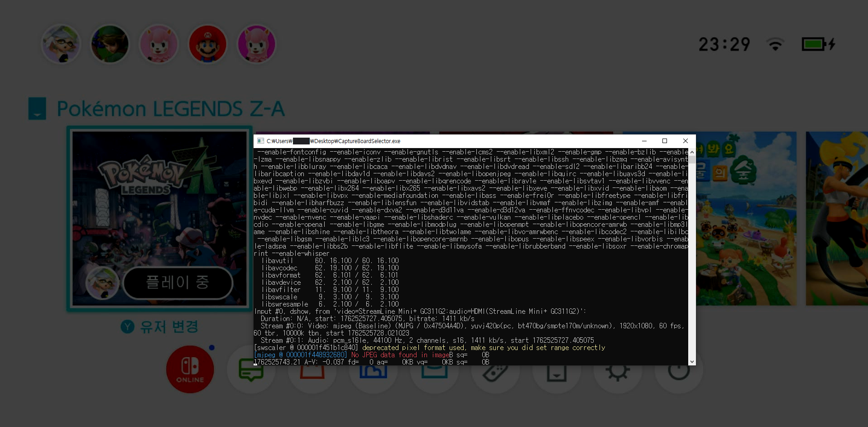This screenshot has height=427, width=868.
Task: Select the Link user avatar
Action: coord(110,44)
